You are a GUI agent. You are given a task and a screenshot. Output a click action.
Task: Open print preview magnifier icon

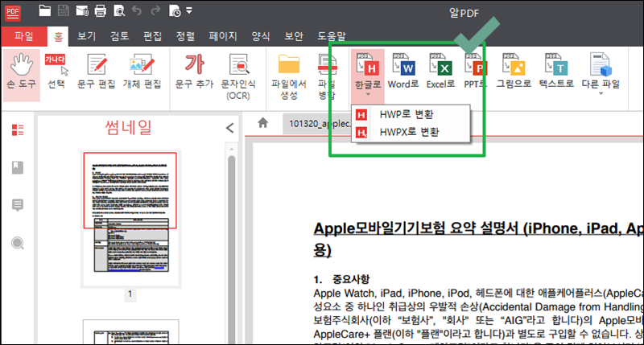(x=119, y=11)
